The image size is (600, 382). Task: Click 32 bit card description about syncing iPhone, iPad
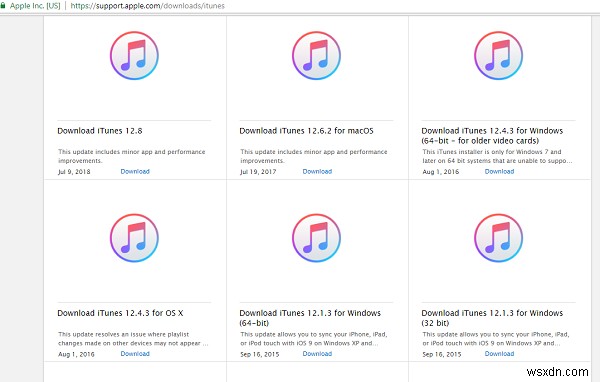click(x=496, y=339)
